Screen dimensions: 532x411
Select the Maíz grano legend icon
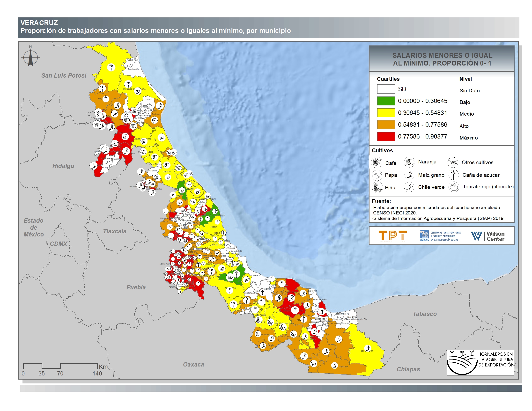(x=409, y=175)
